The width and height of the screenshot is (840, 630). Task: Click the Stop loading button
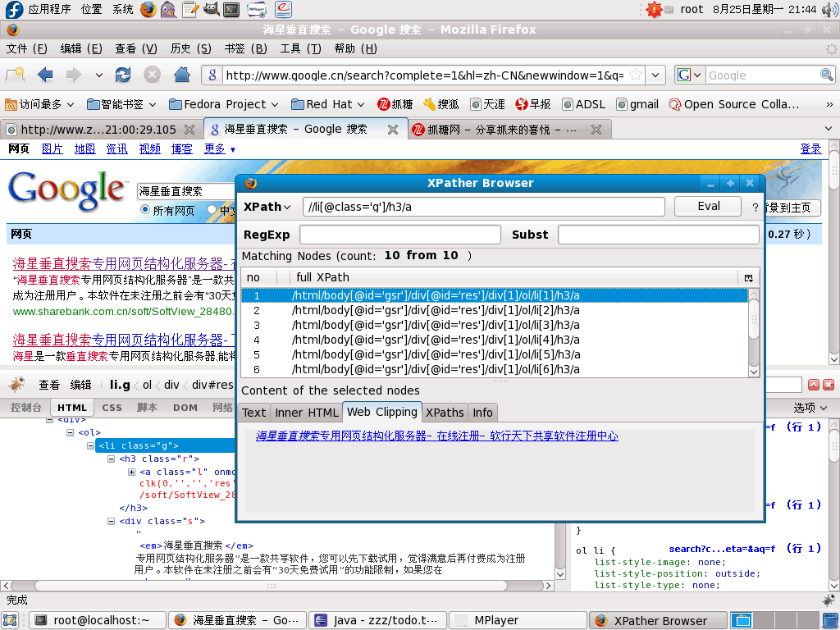click(x=152, y=75)
